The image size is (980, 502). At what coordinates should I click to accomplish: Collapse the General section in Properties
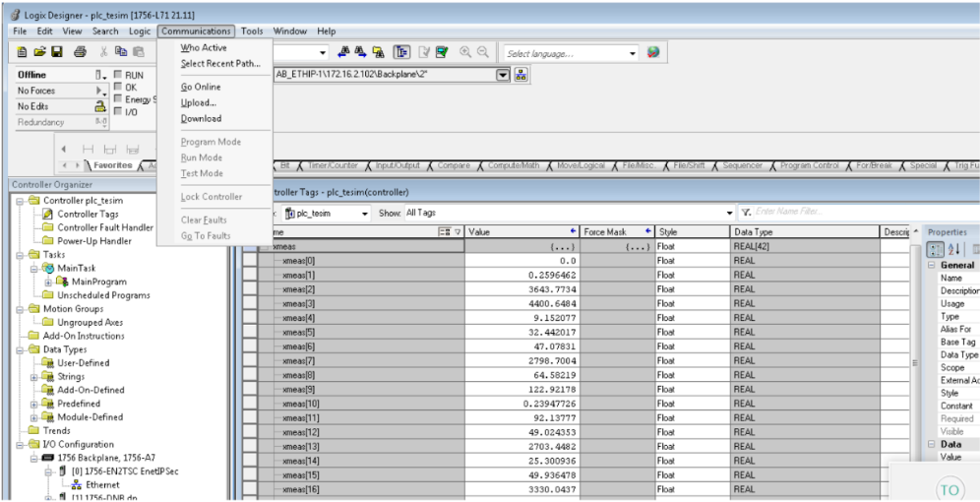click(x=932, y=265)
